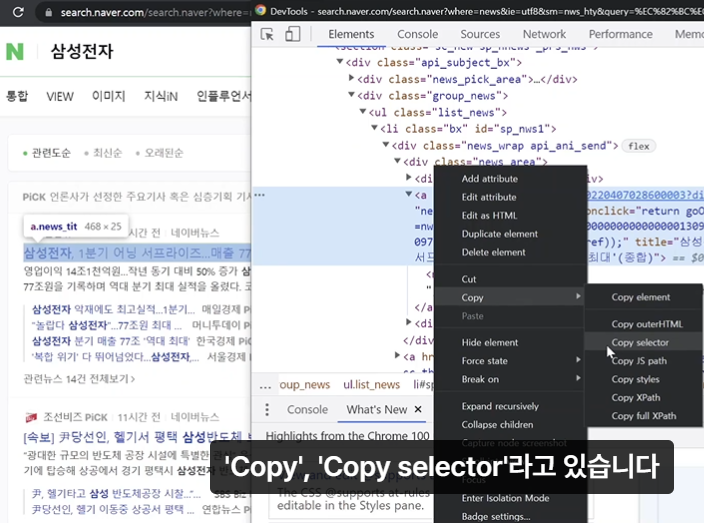705x524 pixels.
Task: Open the Copy submenu item
Action: [x=510, y=298]
